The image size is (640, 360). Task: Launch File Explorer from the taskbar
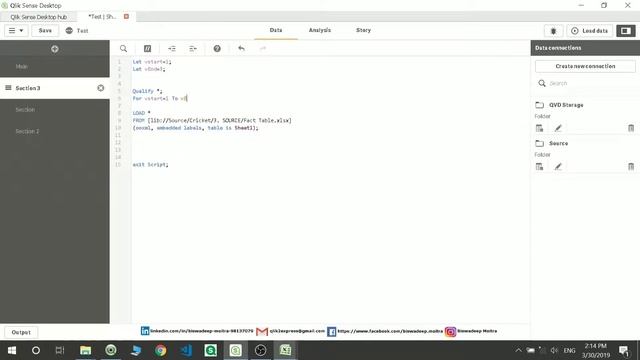(85, 350)
